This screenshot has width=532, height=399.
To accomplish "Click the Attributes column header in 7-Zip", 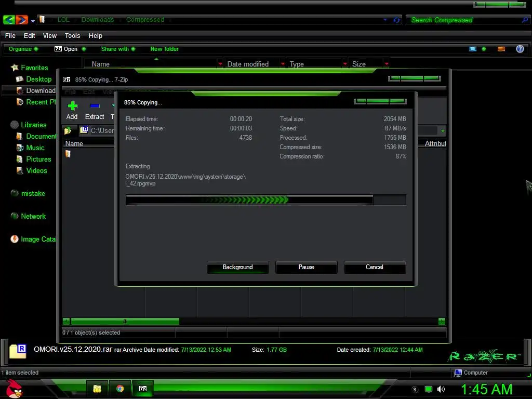I will [x=435, y=143].
